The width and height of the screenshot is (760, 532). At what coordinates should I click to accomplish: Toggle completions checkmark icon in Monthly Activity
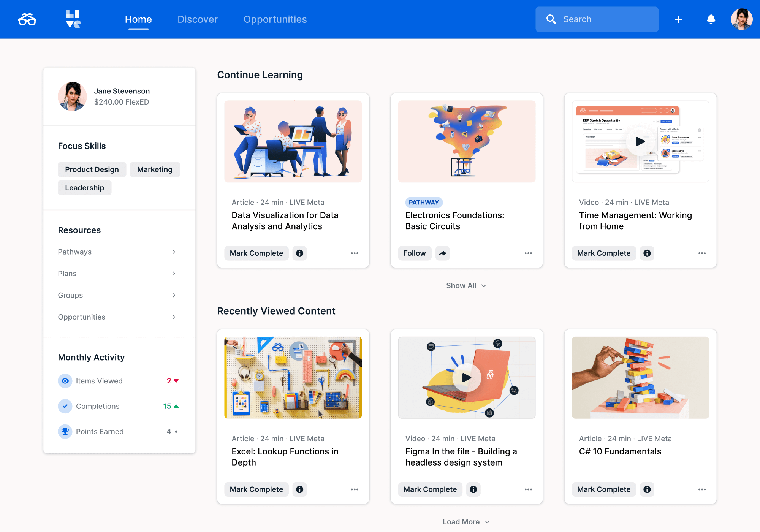click(65, 406)
